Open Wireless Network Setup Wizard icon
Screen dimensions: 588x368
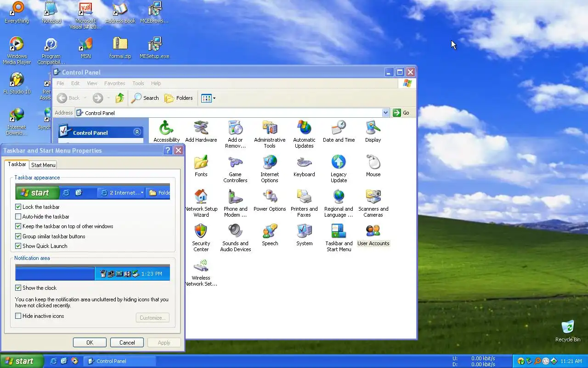click(x=201, y=272)
